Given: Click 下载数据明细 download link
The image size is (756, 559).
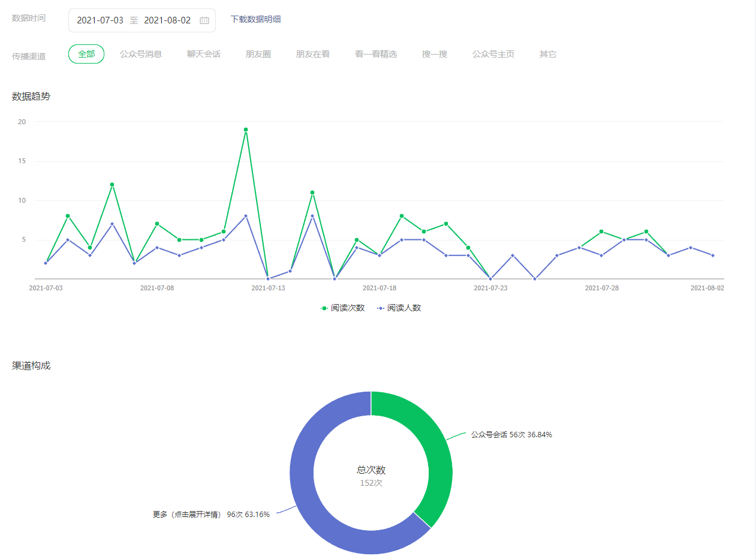Looking at the screenshot, I should coord(255,19).
